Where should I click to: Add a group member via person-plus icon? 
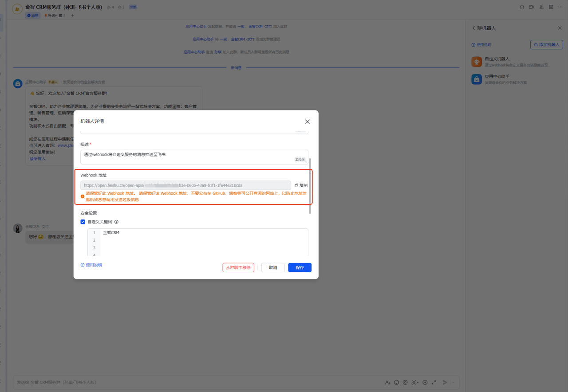[x=541, y=7]
